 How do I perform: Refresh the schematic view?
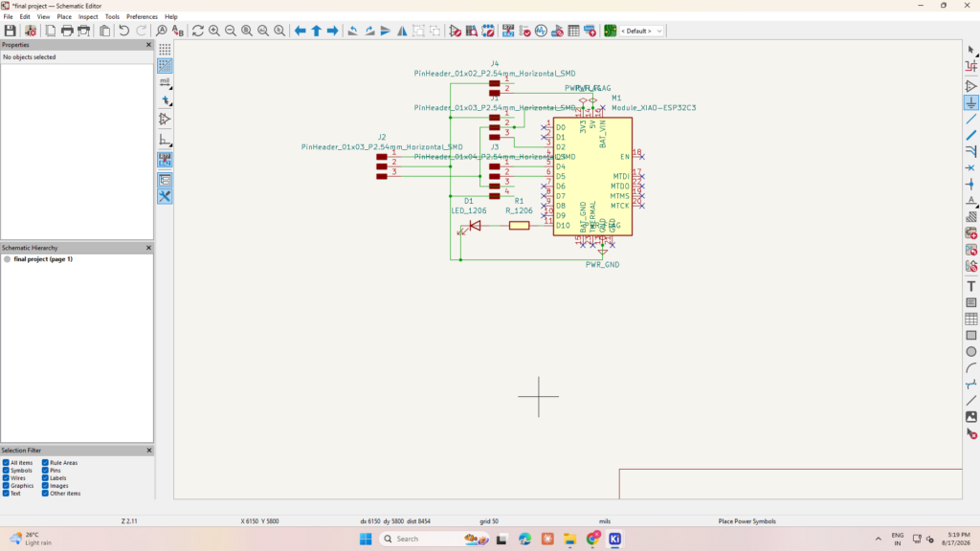click(x=197, y=31)
